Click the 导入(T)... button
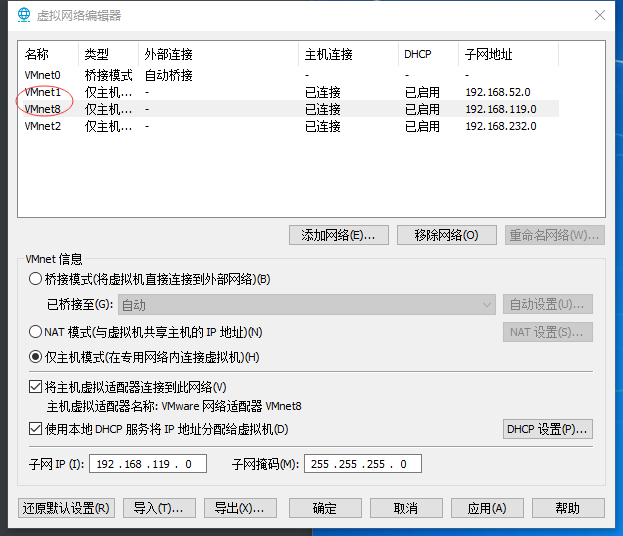The width and height of the screenshot is (623, 536). pyautogui.click(x=159, y=508)
